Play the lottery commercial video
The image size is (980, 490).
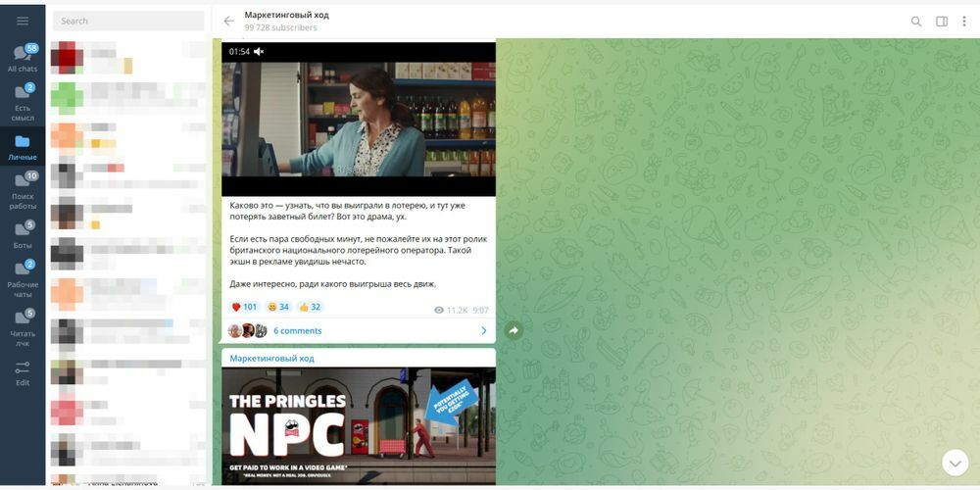coord(359,120)
